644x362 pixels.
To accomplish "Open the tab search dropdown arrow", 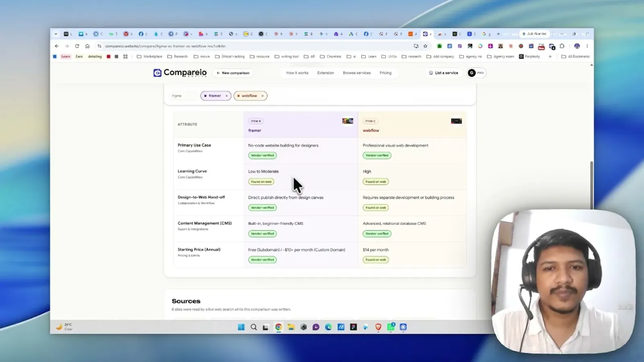I will (x=56, y=34).
